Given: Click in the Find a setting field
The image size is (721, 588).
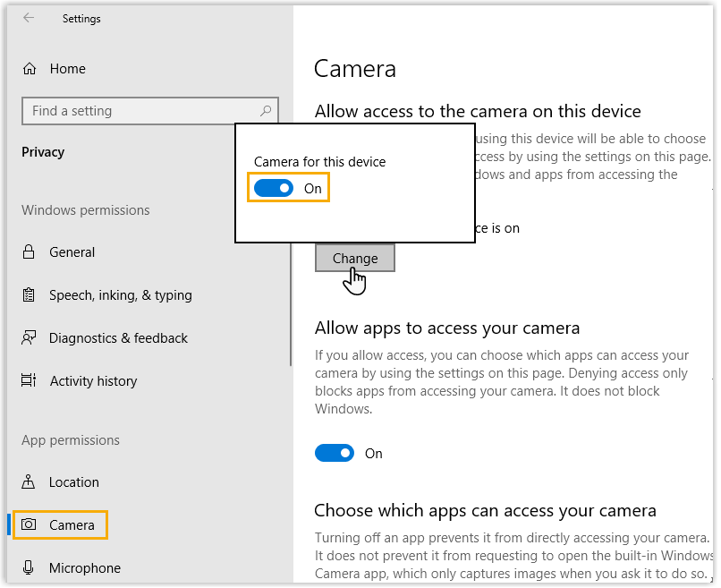Looking at the screenshot, I should (150, 111).
